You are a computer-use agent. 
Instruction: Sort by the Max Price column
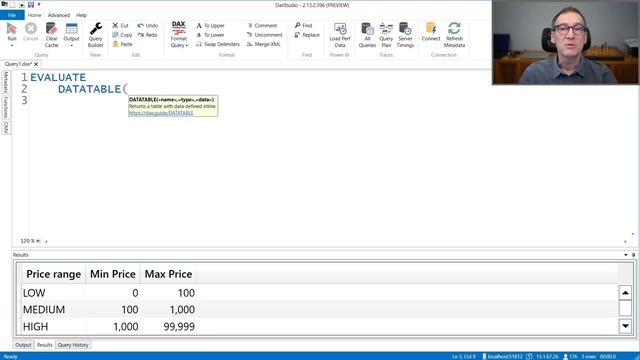pos(168,274)
